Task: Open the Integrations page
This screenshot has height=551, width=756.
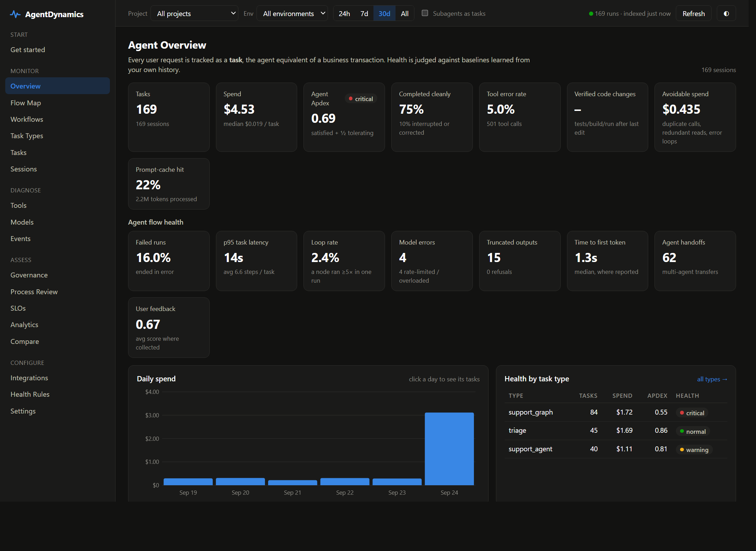Action: (58, 378)
